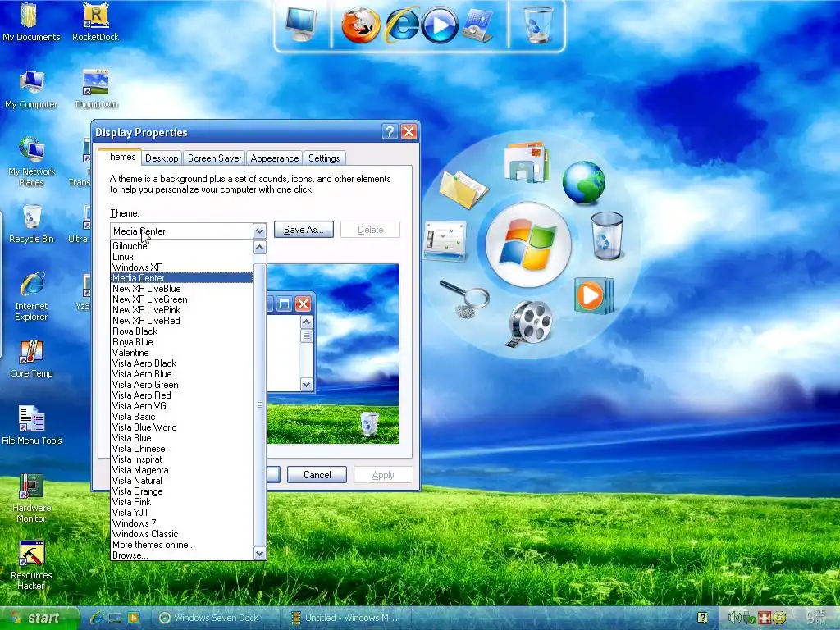Click the Browse... list entry
Image resolution: width=840 pixels, height=630 pixels.
point(181,555)
